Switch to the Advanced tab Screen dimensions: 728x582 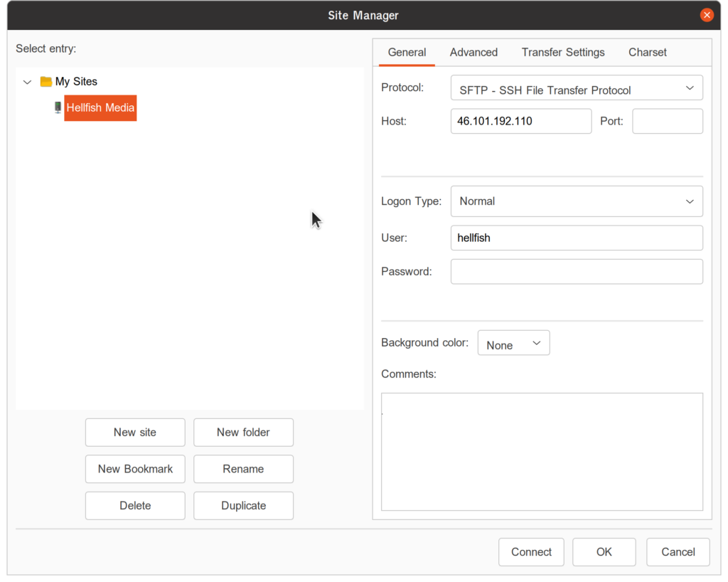click(473, 52)
